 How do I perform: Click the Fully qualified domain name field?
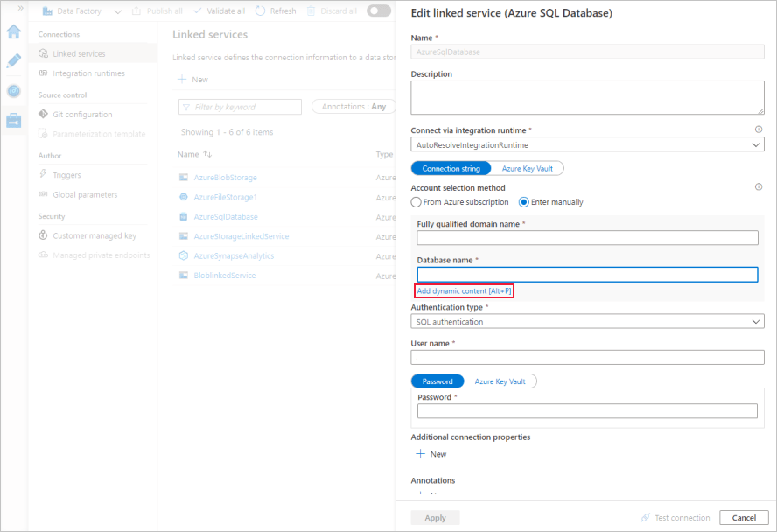pyautogui.click(x=587, y=238)
